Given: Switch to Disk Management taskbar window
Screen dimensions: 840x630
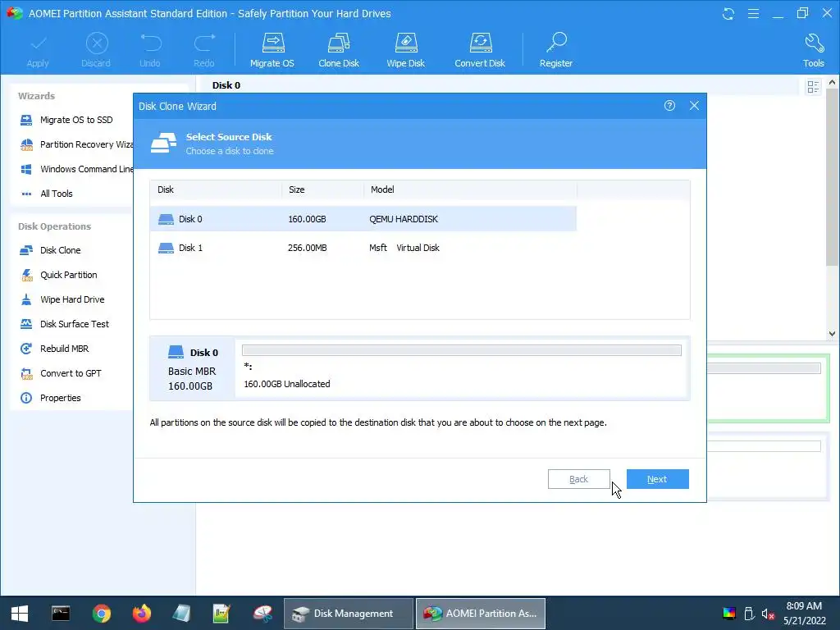Looking at the screenshot, I should [348, 614].
